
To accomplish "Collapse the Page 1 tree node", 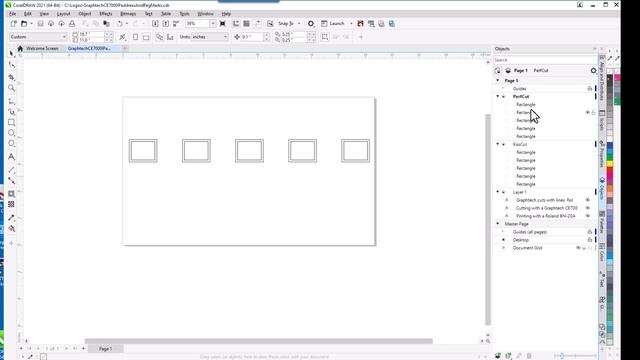I will coord(498,80).
